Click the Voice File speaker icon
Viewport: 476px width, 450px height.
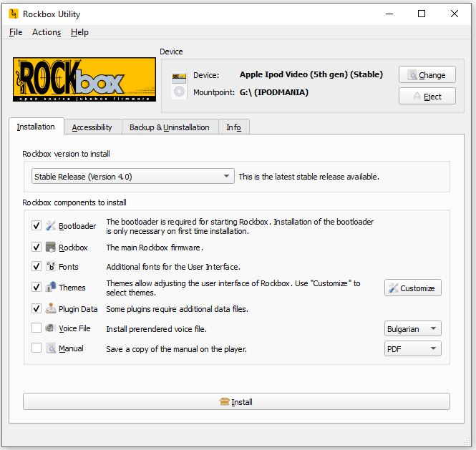click(51, 328)
